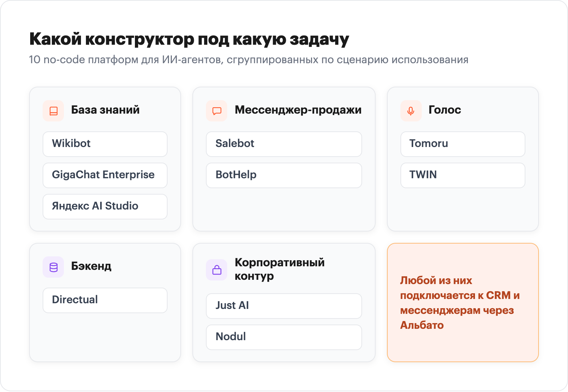Click the subtitle about 10 no-code платформ
The width and height of the screenshot is (568, 392).
pos(248,60)
